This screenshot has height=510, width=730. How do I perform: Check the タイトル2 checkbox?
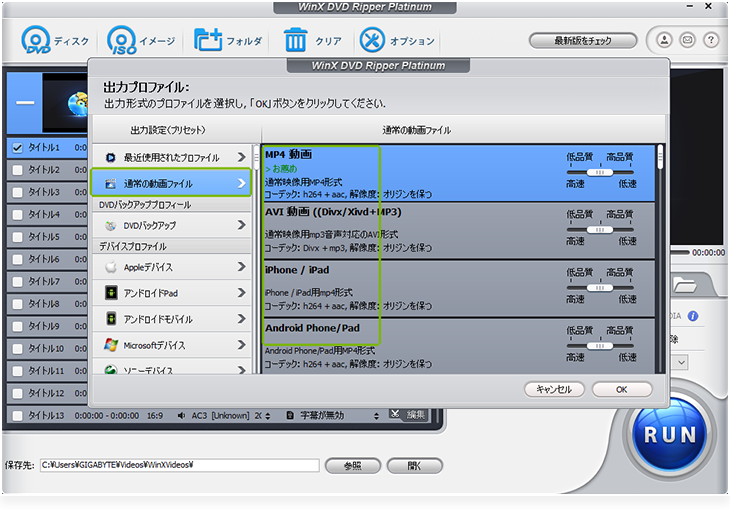click(17, 170)
